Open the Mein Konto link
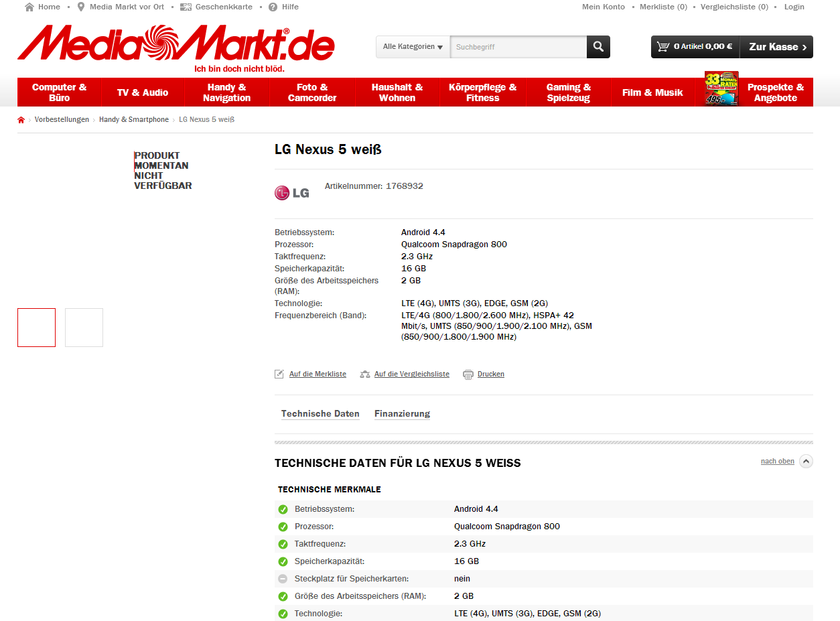This screenshot has height=621, width=840. pos(604,7)
